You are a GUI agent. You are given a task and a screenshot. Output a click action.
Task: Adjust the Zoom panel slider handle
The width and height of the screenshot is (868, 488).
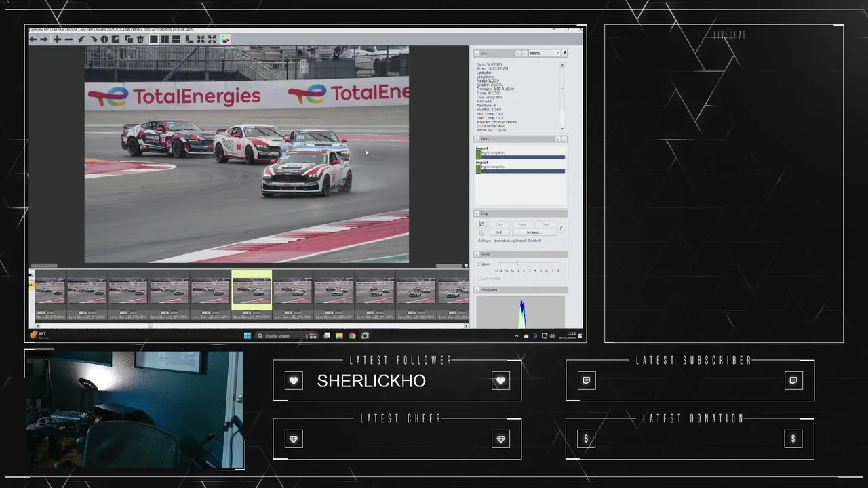[517, 263]
